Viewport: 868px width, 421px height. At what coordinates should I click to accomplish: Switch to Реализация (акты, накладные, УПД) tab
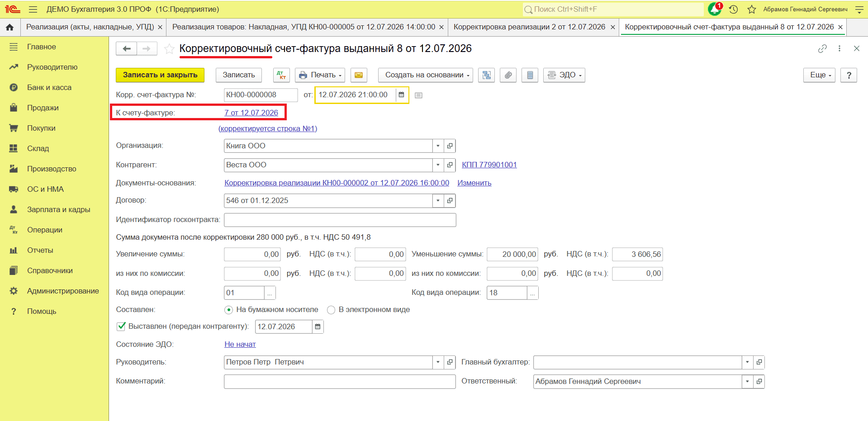click(x=90, y=27)
